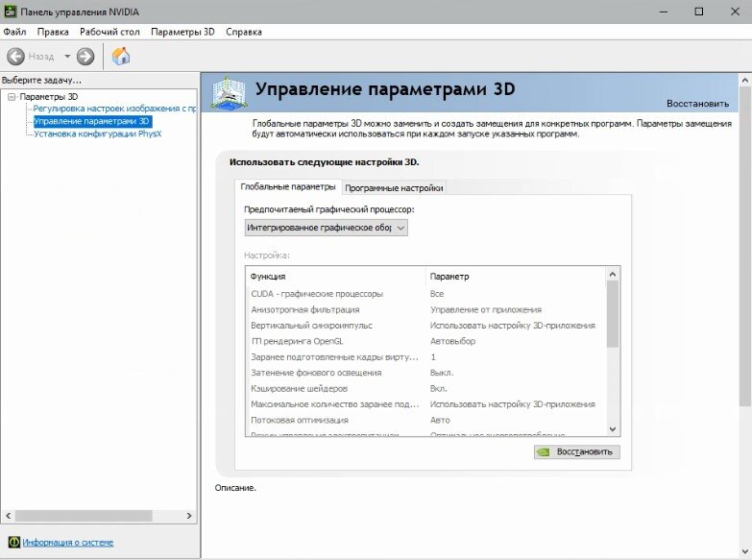Select Вертикальный синхроимпульс row

[x=425, y=326]
